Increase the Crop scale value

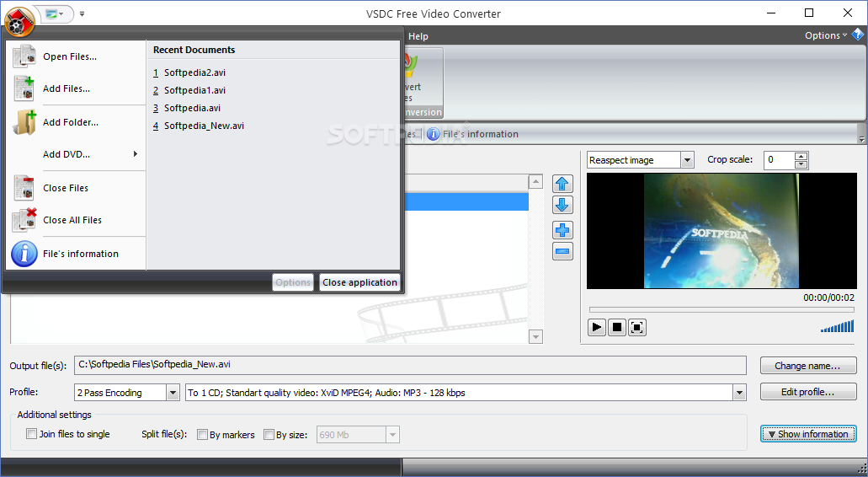coord(801,156)
